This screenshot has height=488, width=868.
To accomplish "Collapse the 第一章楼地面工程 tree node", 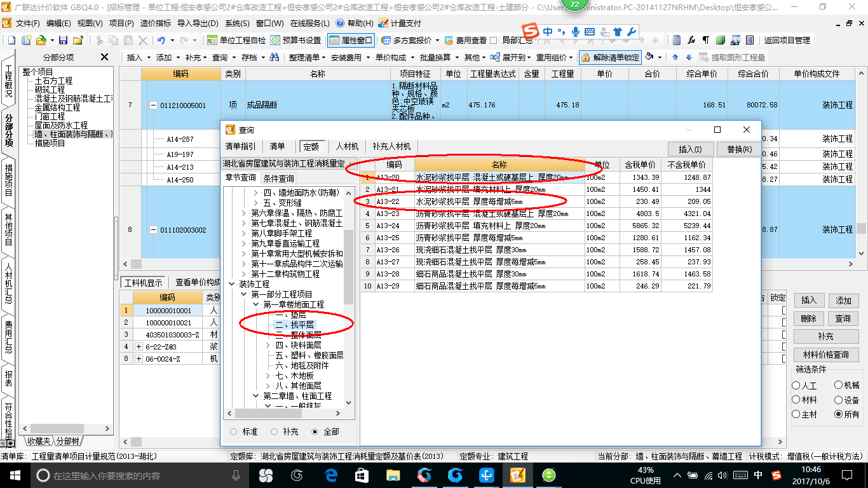I will point(256,304).
